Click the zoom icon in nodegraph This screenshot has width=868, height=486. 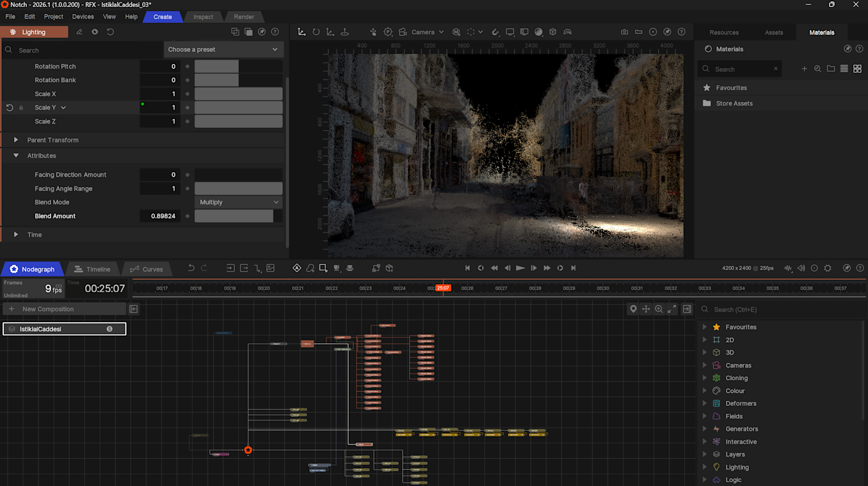[x=659, y=309]
